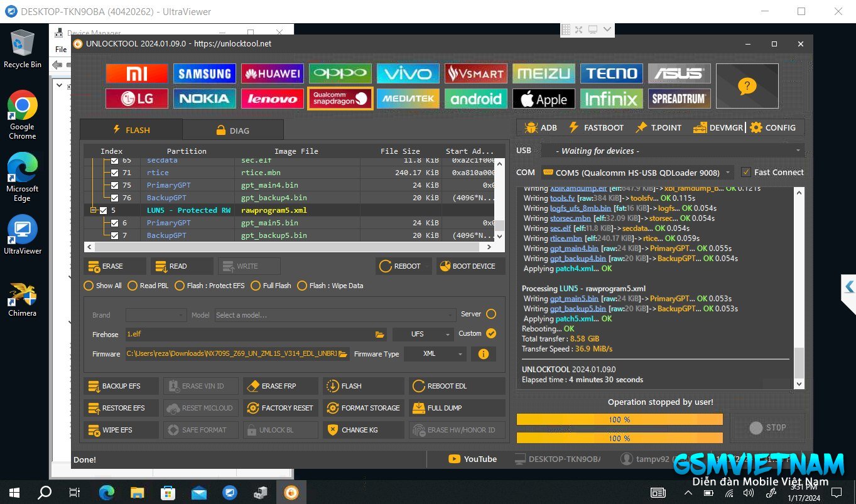The image size is (856, 504).
Task: Select the OPPO brand icon
Action: point(340,73)
